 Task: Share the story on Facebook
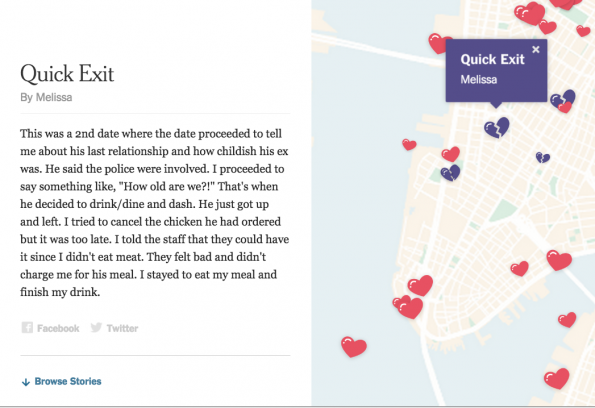point(50,328)
